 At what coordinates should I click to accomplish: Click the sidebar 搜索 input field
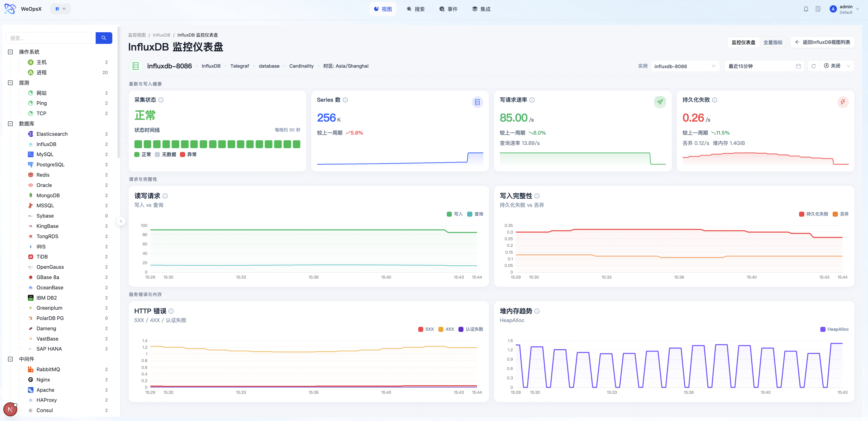(51, 38)
